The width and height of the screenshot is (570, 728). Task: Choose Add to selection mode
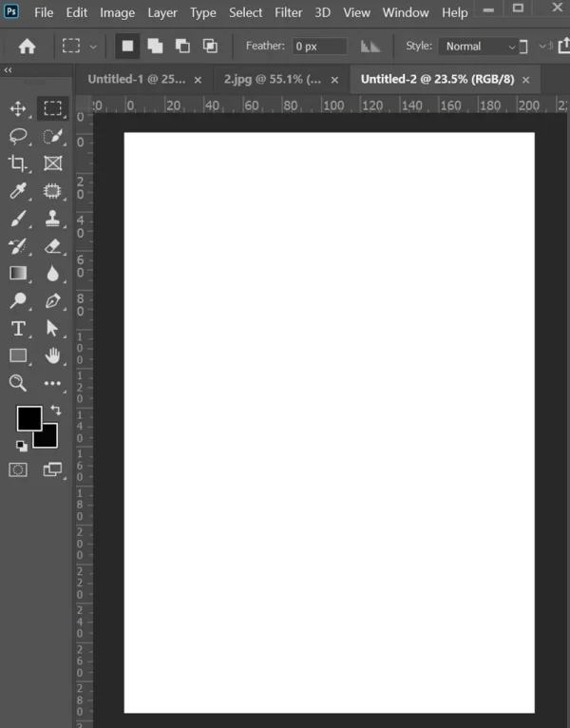(155, 46)
